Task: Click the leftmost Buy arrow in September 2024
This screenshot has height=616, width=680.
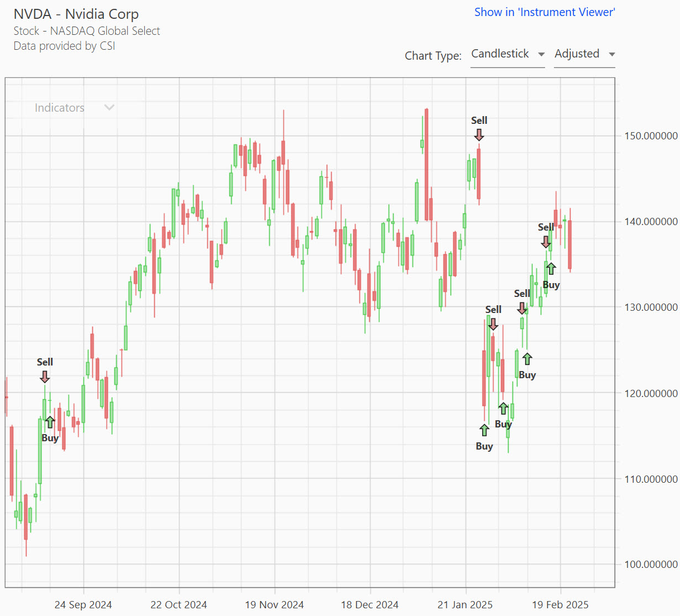Action: [x=50, y=422]
